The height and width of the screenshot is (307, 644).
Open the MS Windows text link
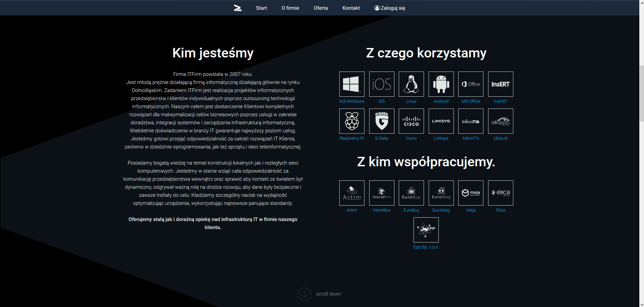tap(352, 101)
